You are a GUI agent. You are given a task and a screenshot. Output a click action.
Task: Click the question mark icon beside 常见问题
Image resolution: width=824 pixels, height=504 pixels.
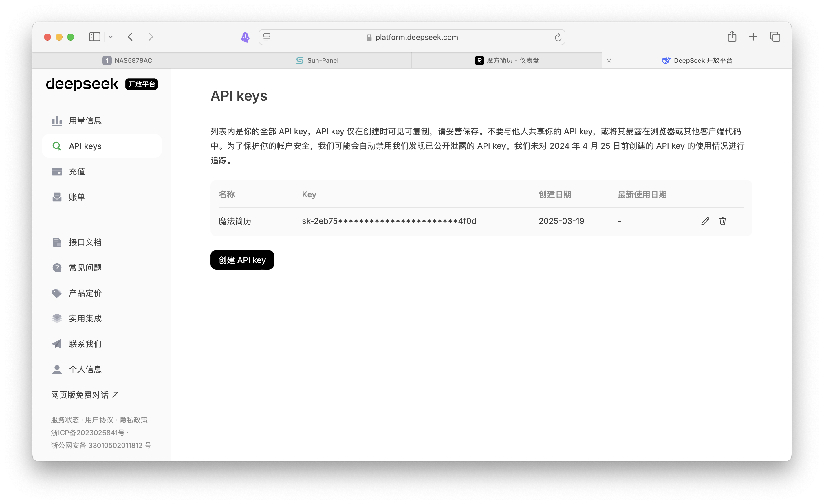(x=57, y=268)
